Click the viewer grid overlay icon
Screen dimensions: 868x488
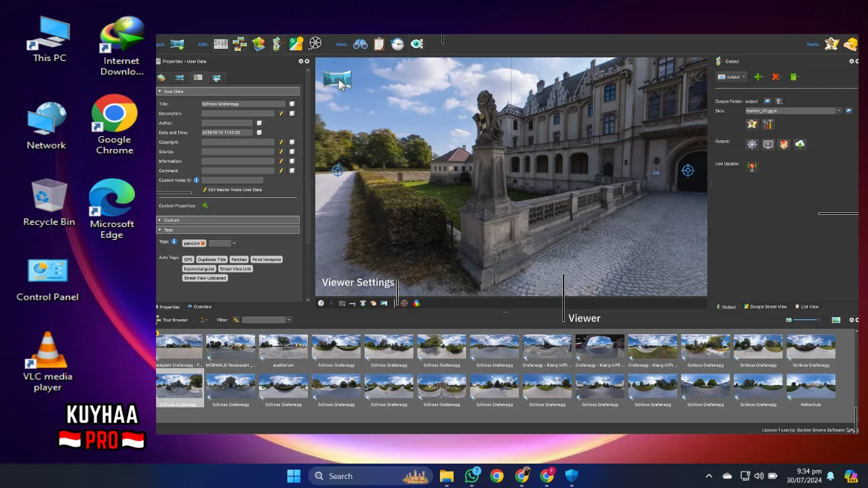coord(342,303)
